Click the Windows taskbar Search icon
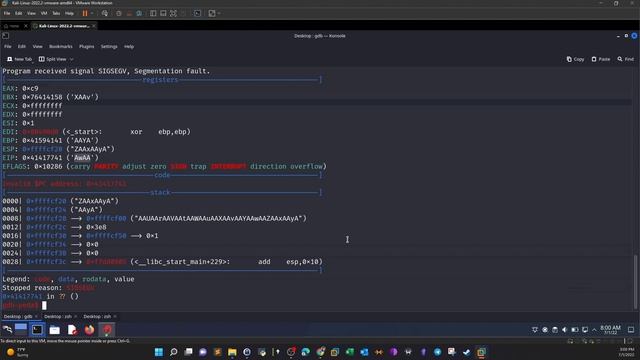 (173, 352)
